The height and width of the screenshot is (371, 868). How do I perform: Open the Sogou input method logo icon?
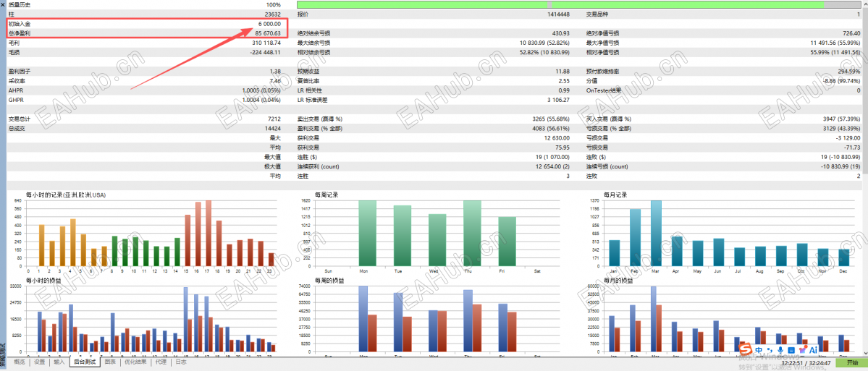746,350
